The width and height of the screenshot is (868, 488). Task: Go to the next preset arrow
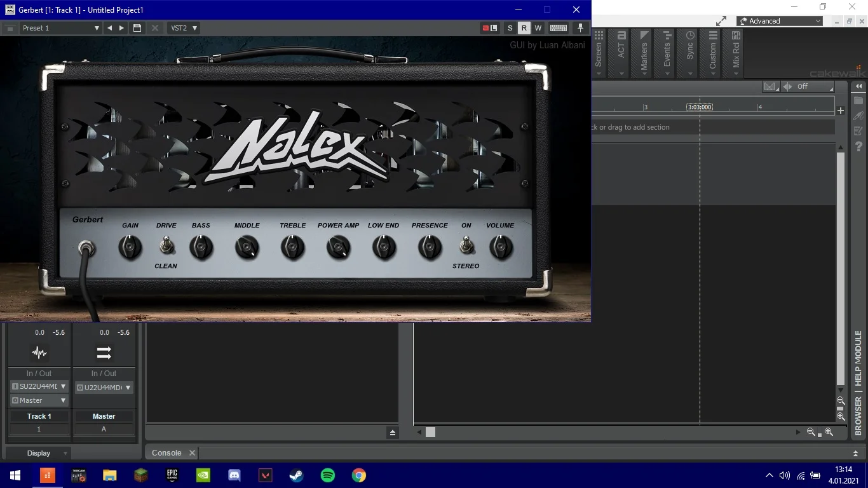click(x=122, y=28)
